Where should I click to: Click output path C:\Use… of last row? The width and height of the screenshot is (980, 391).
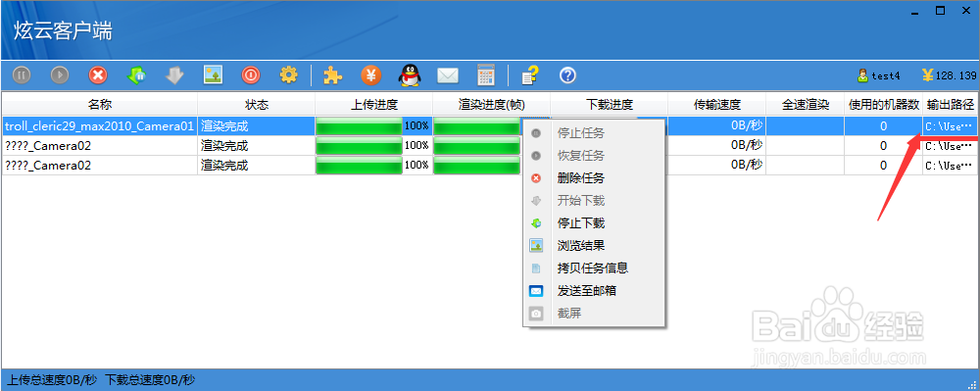[950, 166]
